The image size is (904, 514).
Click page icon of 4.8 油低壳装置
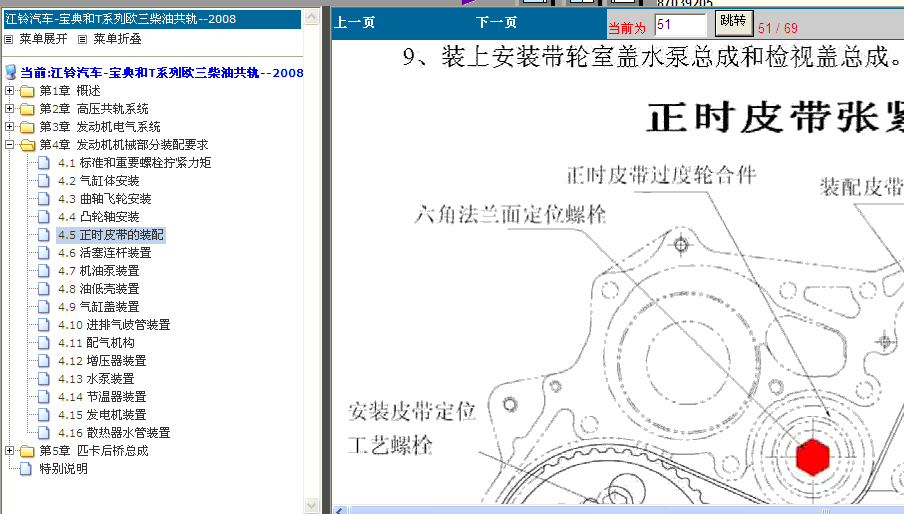[44, 289]
